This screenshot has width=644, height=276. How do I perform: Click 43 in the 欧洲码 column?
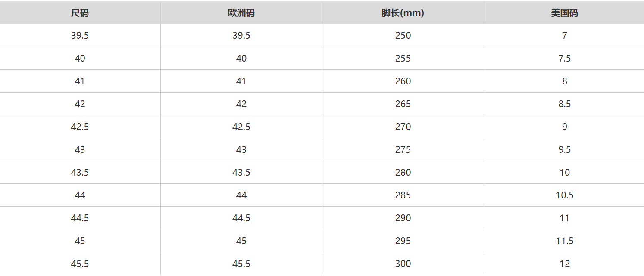coord(241,149)
